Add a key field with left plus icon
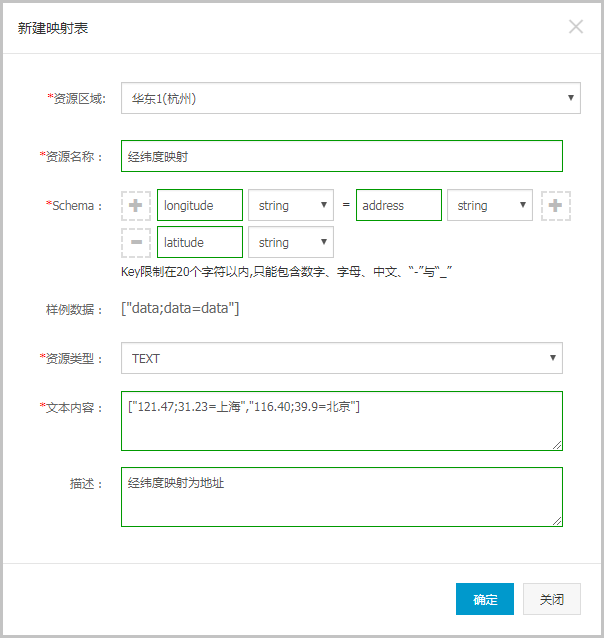The width and height of the screenshot is (604, 638). [136, 205]
